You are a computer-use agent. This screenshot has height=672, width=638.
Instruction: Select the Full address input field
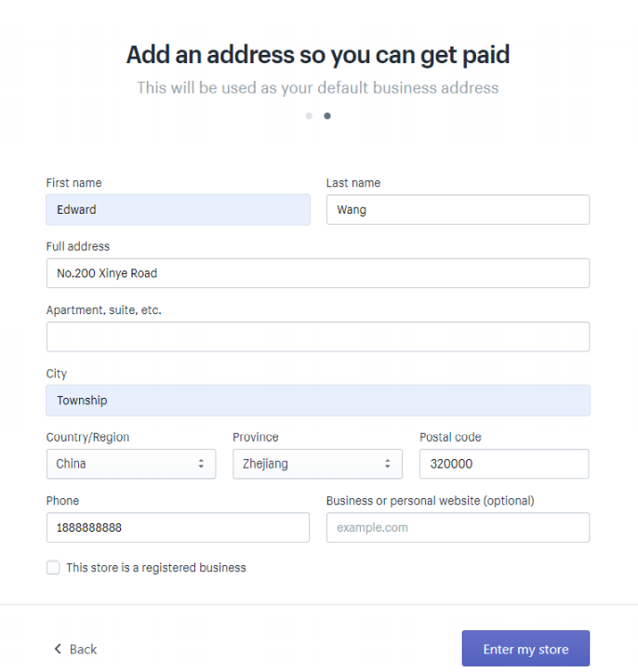[x=318, y=273]
